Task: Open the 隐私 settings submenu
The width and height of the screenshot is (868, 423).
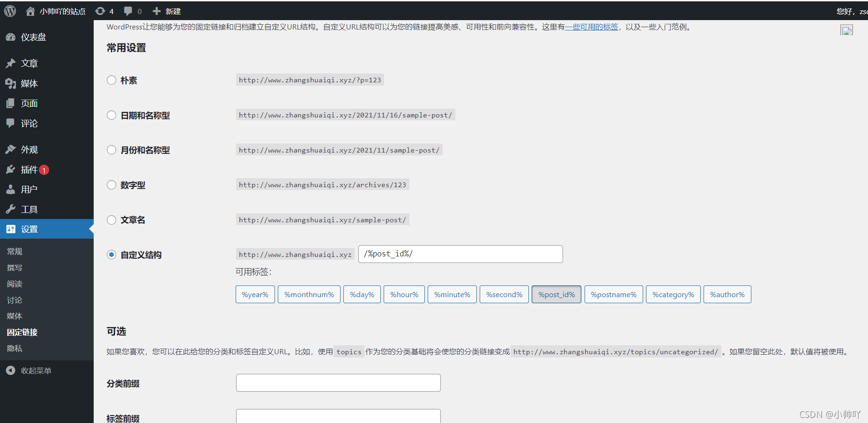Action: pyautogui.click(x=15, y=349)
